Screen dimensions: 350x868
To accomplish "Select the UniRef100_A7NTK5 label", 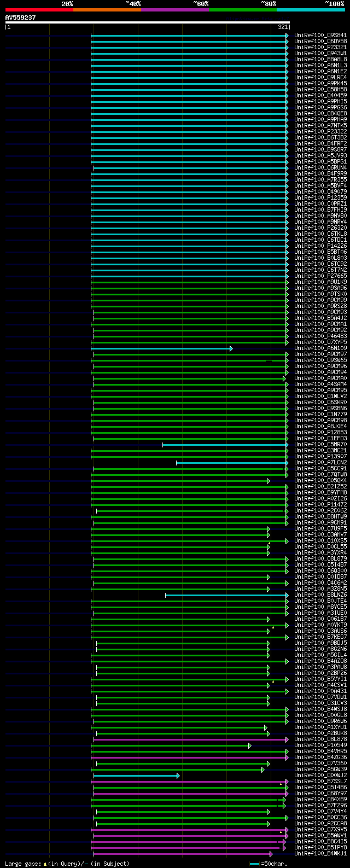I will pos(320,126).
